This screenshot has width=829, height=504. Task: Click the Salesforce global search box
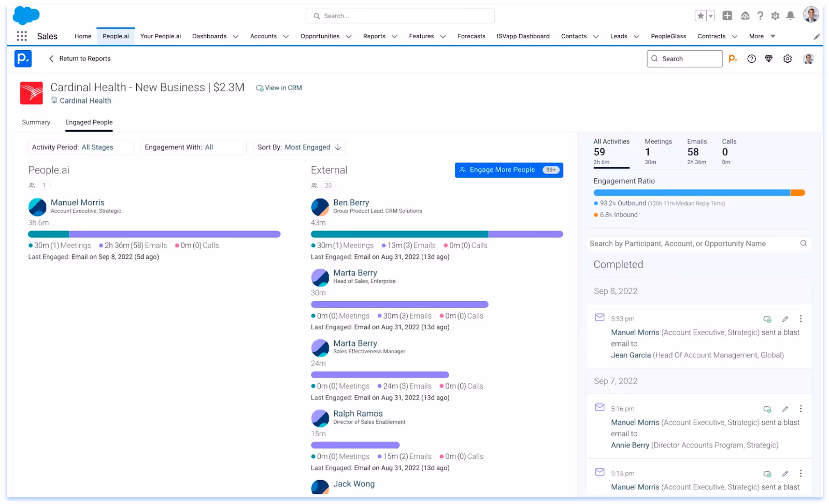pos(400,16)
